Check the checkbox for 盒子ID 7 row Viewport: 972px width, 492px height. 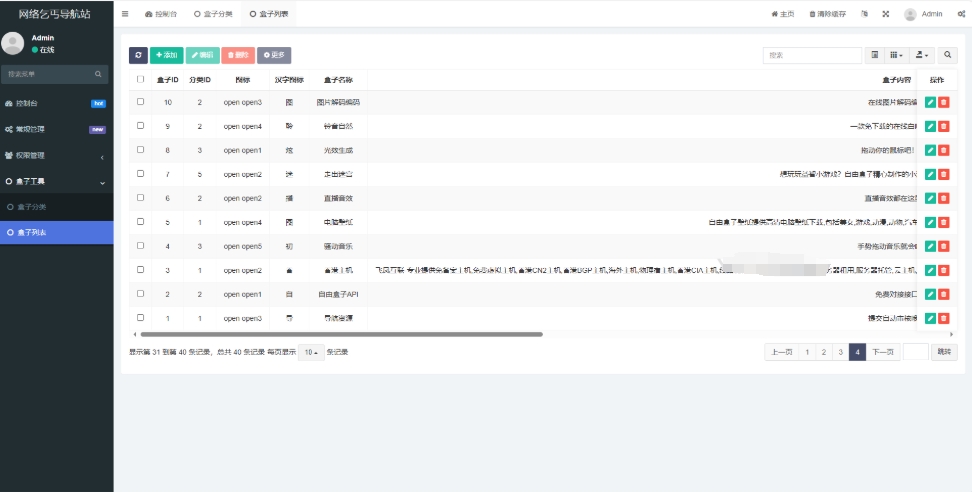point(140,174)
